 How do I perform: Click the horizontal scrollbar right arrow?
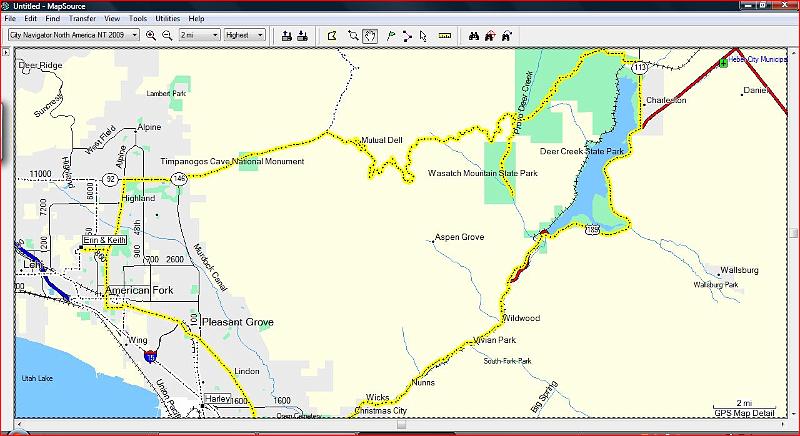[x=784, y=424]
